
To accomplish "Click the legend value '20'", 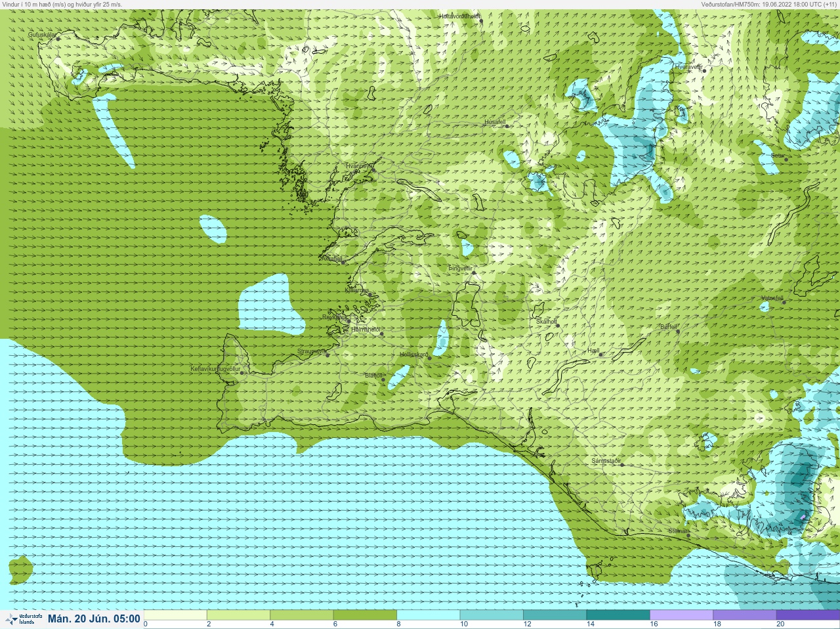I will click(x=780, y=624).
